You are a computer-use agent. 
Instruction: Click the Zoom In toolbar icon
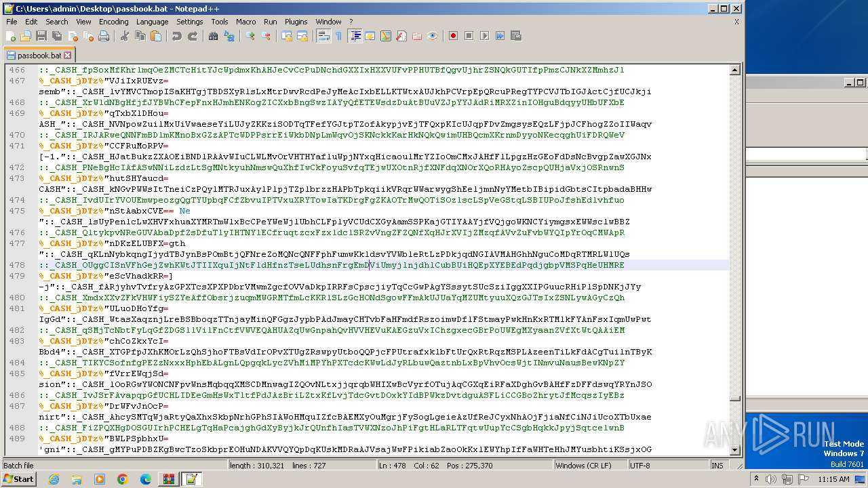click(250, 36)
